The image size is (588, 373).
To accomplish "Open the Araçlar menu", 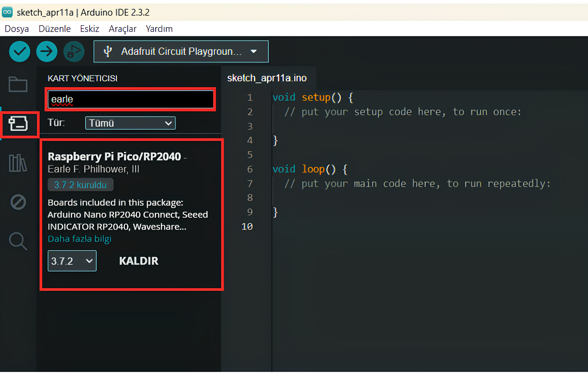I will pos(122,29).
